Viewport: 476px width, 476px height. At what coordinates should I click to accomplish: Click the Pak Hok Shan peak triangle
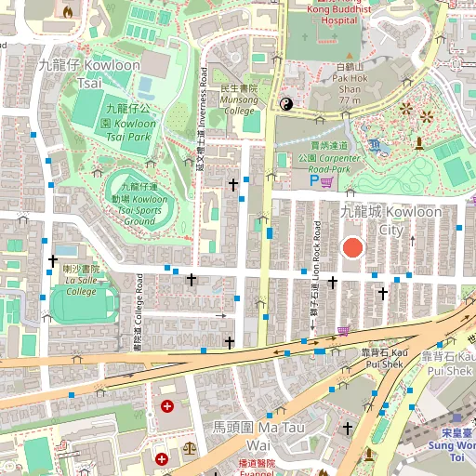coord(350,56)
